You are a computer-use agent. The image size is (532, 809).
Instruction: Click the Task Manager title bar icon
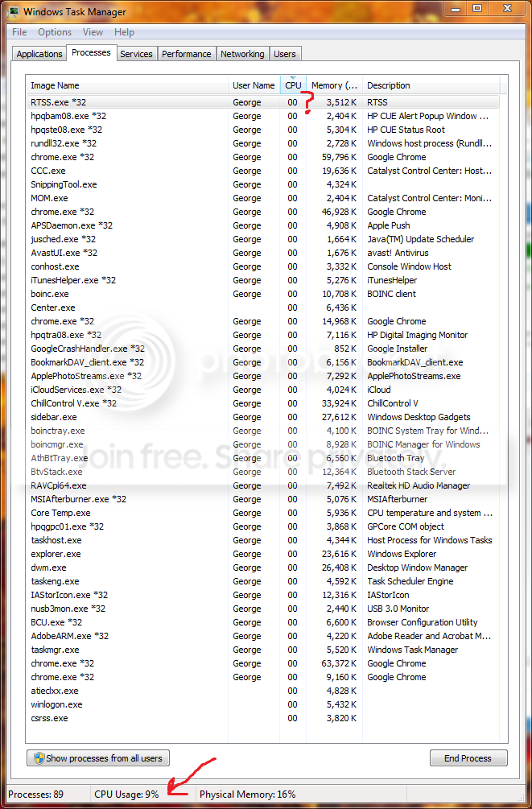click(13, 10)
